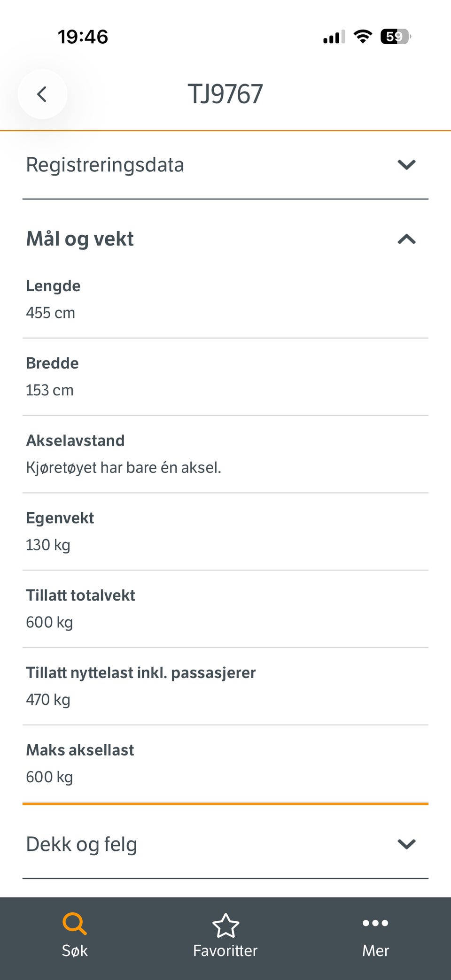This screenshot has height=980, width=451.
Task: Select the Egenvekt 130 kg row
Action: [x=225, y=532]
